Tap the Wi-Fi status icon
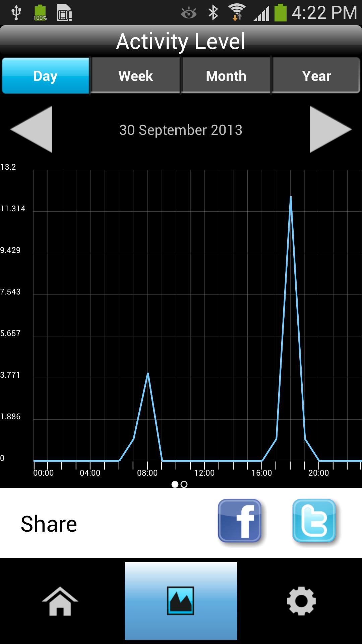The image size is (362, 644). 237,12
